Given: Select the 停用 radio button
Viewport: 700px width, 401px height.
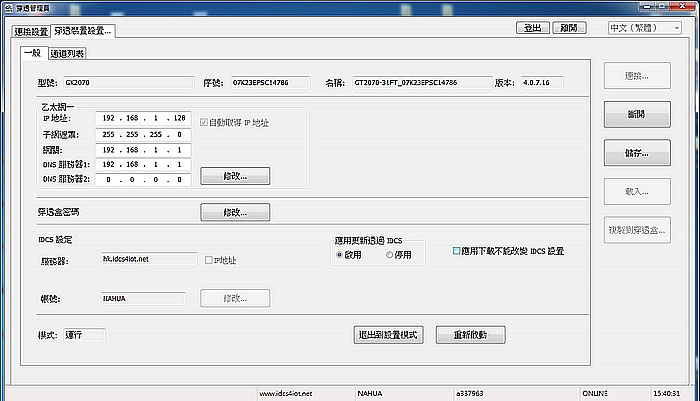Looking at the screenshot, I should pyautogui.click(x=390, y=255).
